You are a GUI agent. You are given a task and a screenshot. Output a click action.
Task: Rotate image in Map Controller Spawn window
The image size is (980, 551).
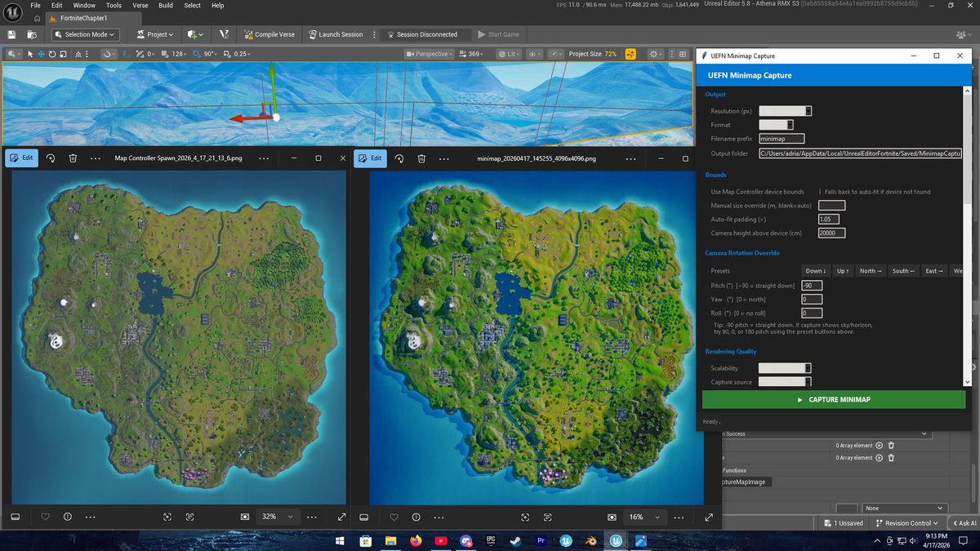tap(51, 158)
